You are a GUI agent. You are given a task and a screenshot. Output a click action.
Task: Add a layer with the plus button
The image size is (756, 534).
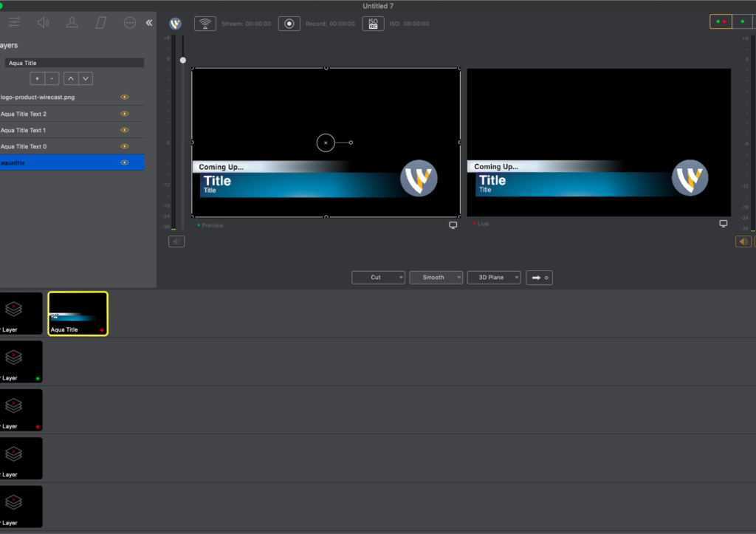[37, 78]
